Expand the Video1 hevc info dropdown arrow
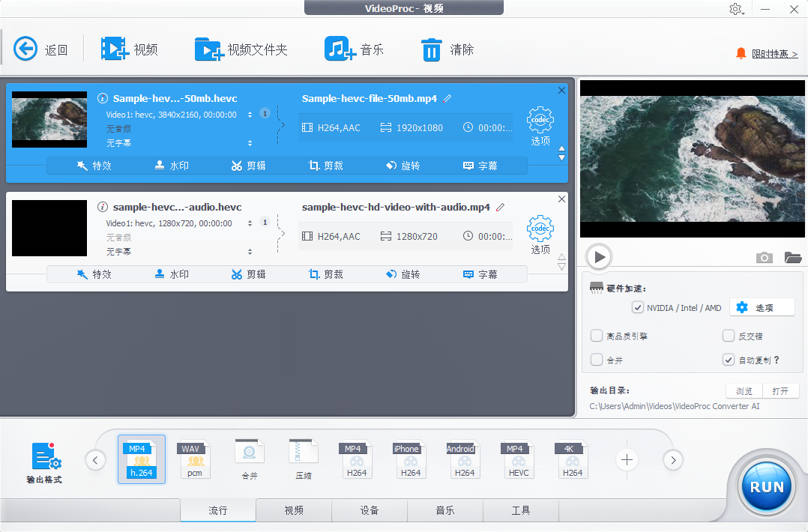Viewport: 808px width, 532px height. (249, 115)
